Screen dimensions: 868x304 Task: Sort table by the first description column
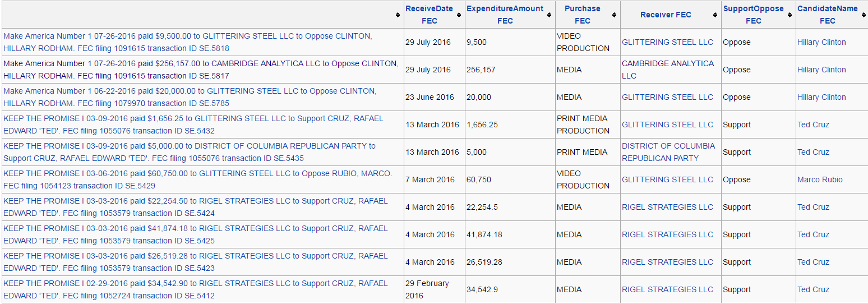pos(398,15)
